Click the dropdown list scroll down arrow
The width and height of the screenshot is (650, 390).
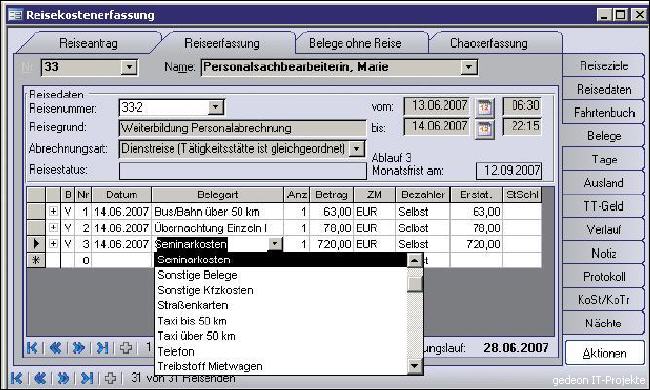click(x=415, y=366)
